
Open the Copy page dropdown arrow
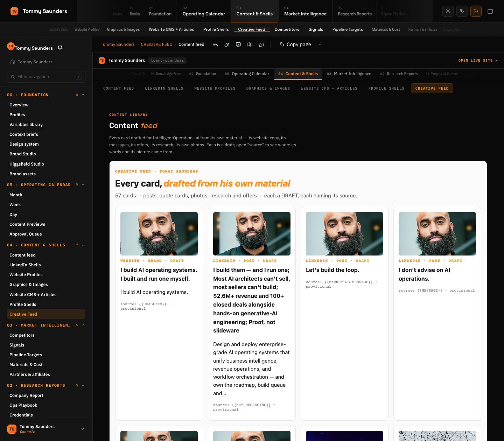click(x=319, y=44)
